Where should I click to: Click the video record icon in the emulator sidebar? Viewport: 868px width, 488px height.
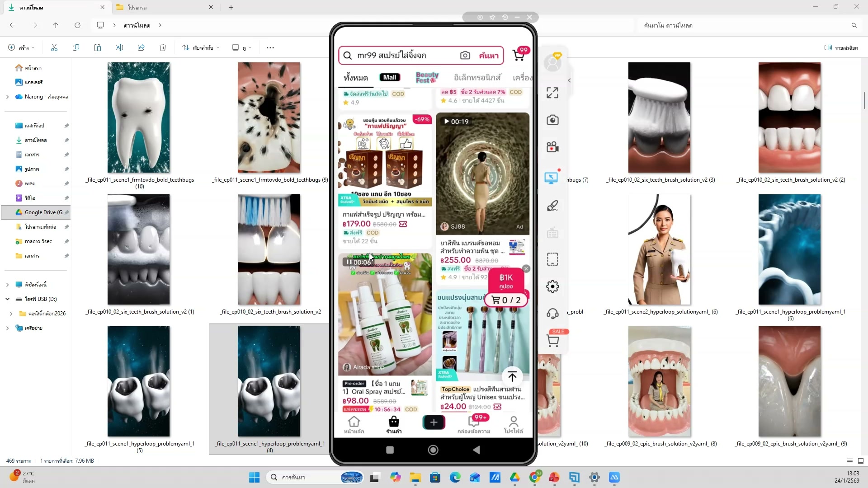pyautogui.click(x=552, y=147)
